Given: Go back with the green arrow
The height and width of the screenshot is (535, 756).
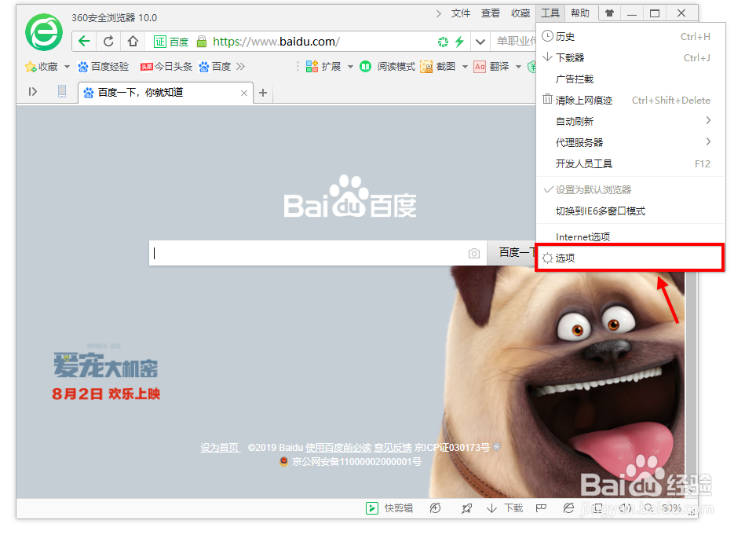Looking at the screenshot, I should [84, 42].
